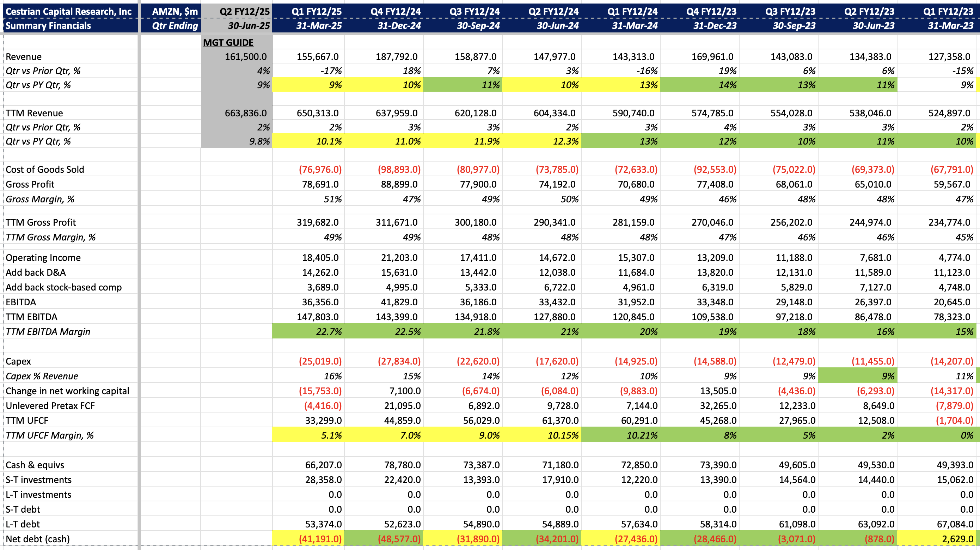980x550 pixels.
Task: Select the Operating Income value 18,405.0
Action: (320, 257)
